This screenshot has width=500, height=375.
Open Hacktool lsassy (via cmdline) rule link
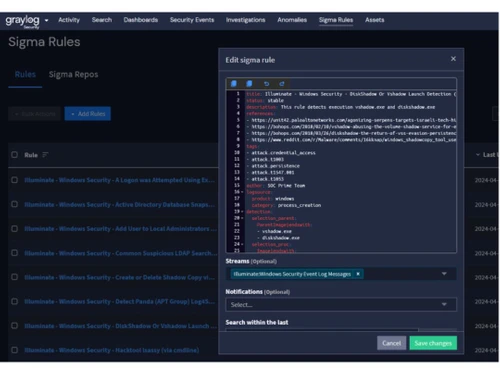112,350
